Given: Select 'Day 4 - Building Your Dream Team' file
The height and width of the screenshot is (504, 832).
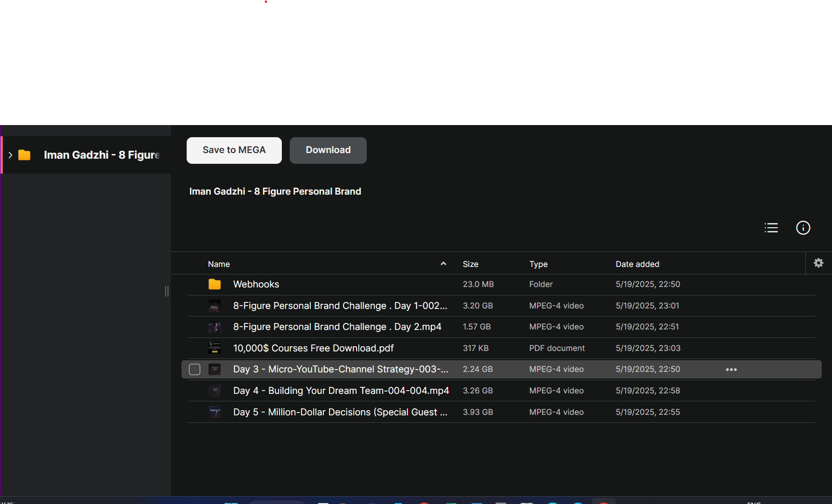Looking at the screenshot, I should [341, 391].
